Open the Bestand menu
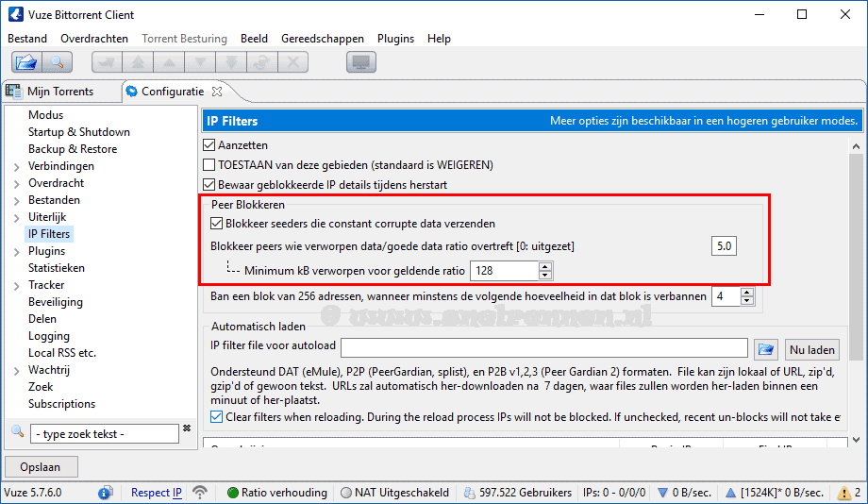 pyautogui.click(x=27, y=38)
